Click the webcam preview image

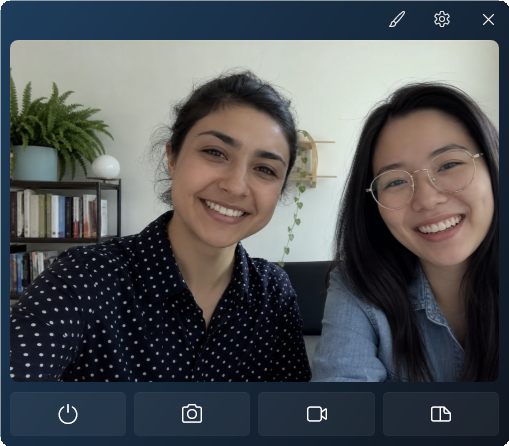coord(254,211)
